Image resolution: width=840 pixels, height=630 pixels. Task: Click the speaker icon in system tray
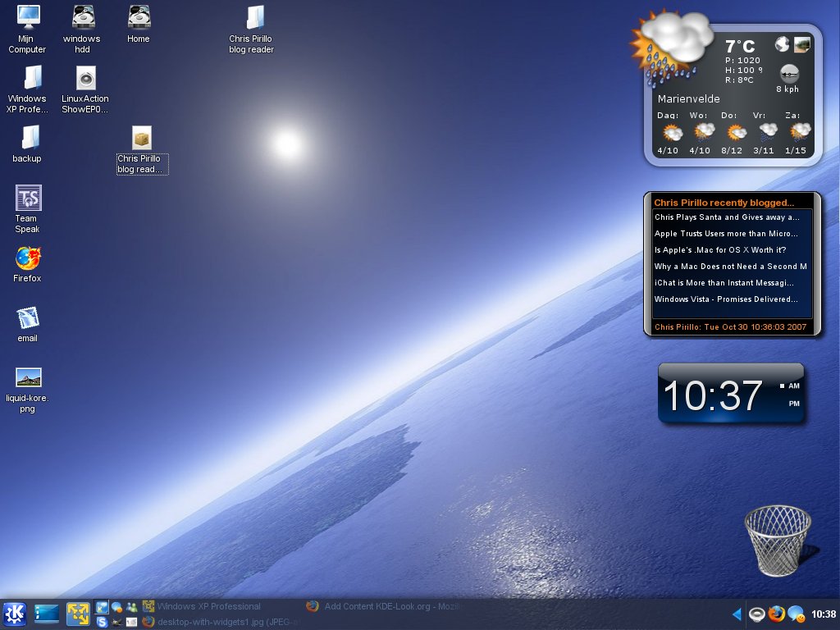pos(756,614)
